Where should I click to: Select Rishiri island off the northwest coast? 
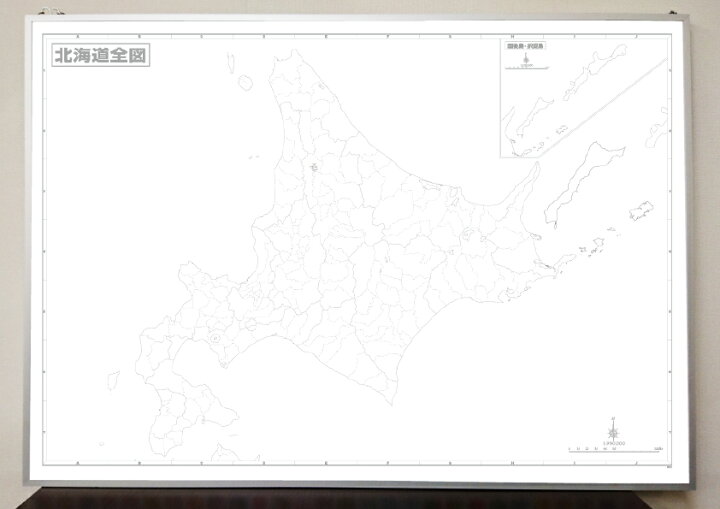(x=243, y=85)
